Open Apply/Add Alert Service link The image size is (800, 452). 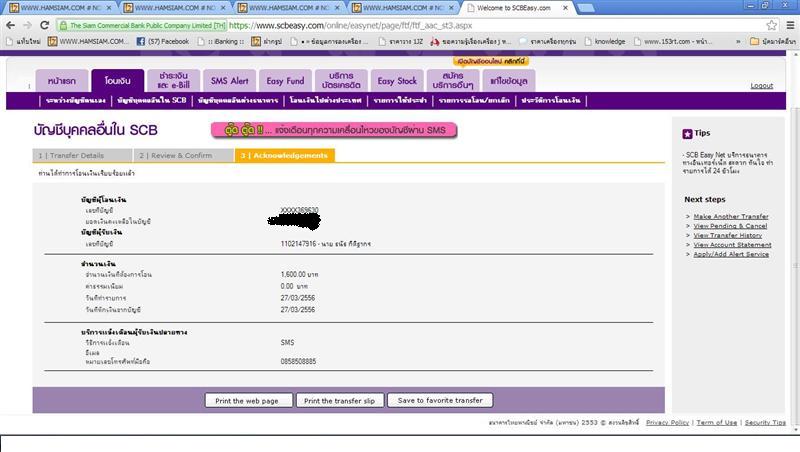point(731,254)
